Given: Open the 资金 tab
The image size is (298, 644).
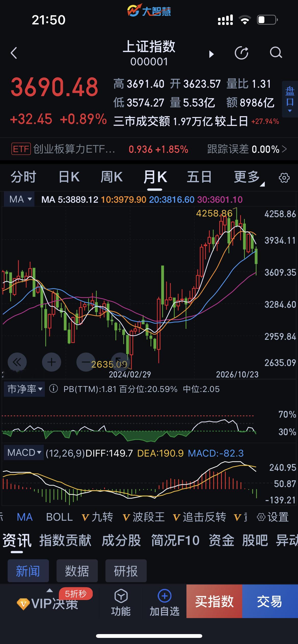Looking at the screenshot, I should [x=221, y=540].
